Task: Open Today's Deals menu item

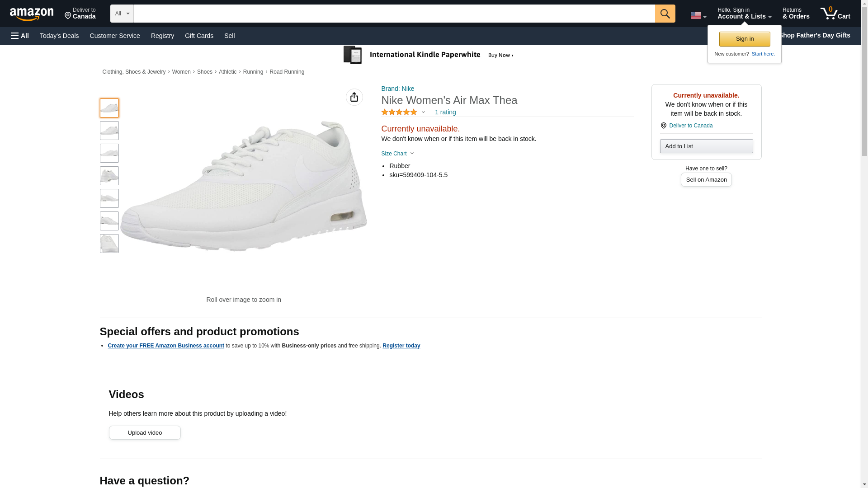Action: (59, 36)
